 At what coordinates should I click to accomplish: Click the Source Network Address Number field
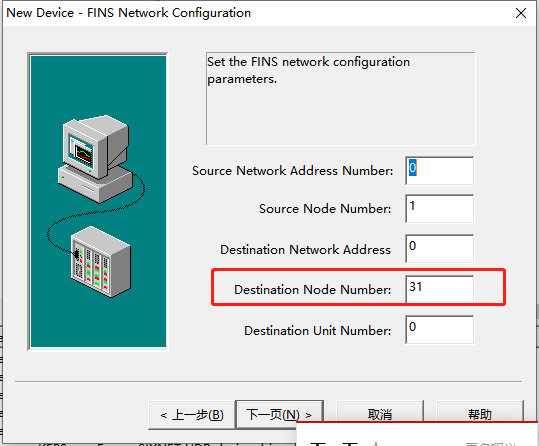point(439,171)
